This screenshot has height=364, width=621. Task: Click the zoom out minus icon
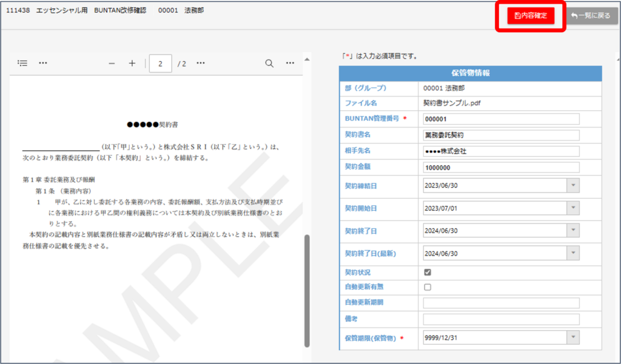tap(112, 63)
